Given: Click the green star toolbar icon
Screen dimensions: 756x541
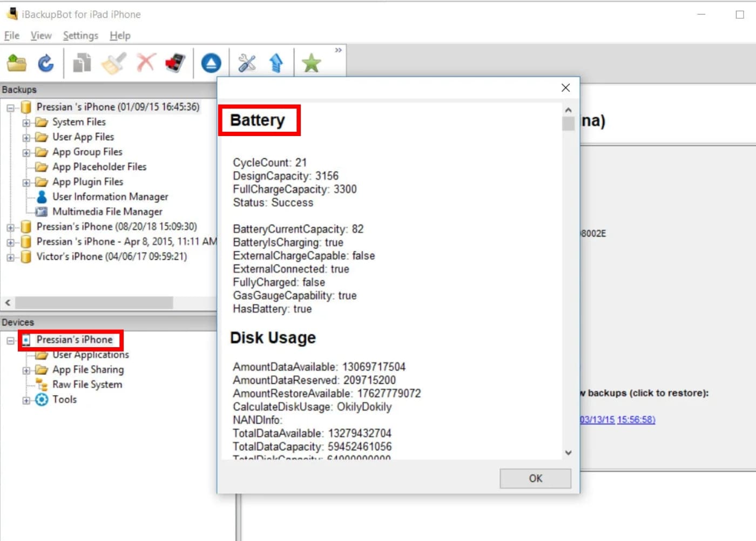Looking at the screenshot, I should pyautogui.click(x=312, y=64).
